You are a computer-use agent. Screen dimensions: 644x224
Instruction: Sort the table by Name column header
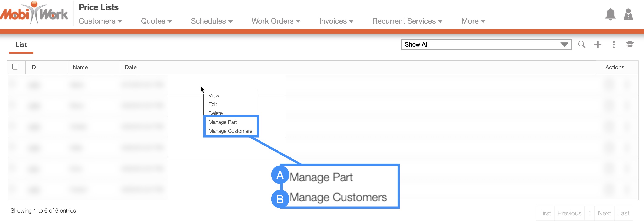(x=80, y=67)
